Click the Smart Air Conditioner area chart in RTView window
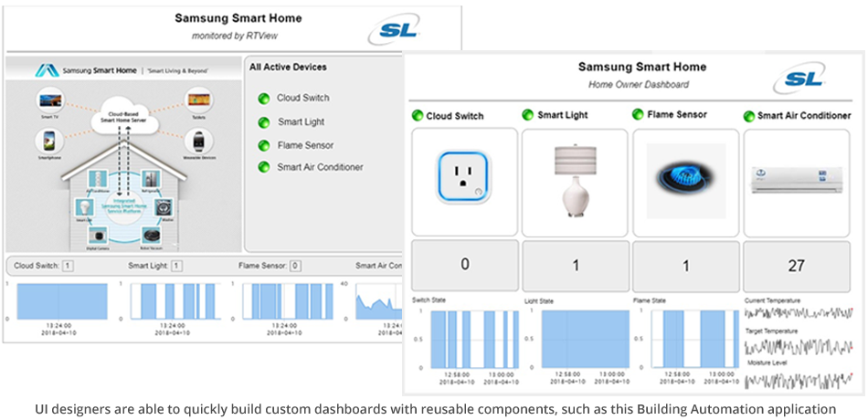The width and height of the screenshot is (868, 420). [x=378, y=301]
